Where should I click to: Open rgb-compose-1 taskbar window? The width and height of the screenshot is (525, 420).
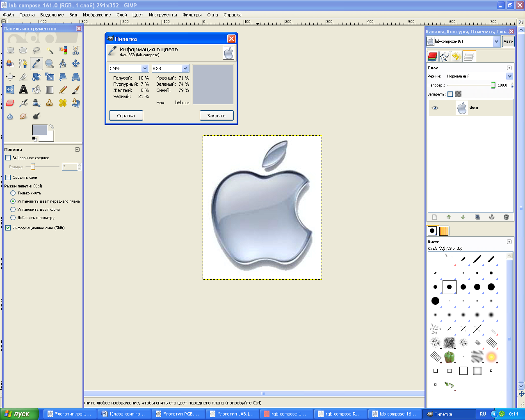tap(285, 414)
